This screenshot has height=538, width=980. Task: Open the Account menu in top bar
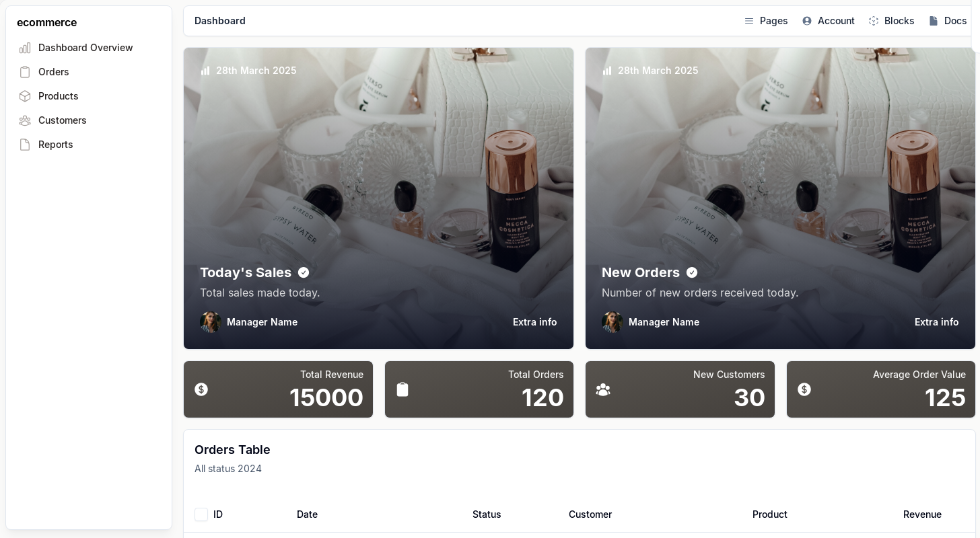(x=829, y=21)
